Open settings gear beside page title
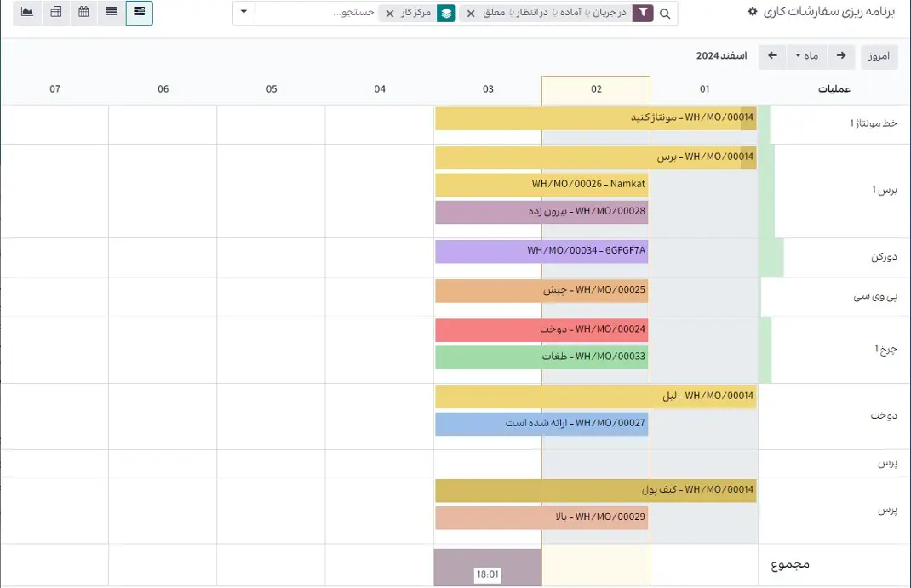911x588 pixels. 752,12
